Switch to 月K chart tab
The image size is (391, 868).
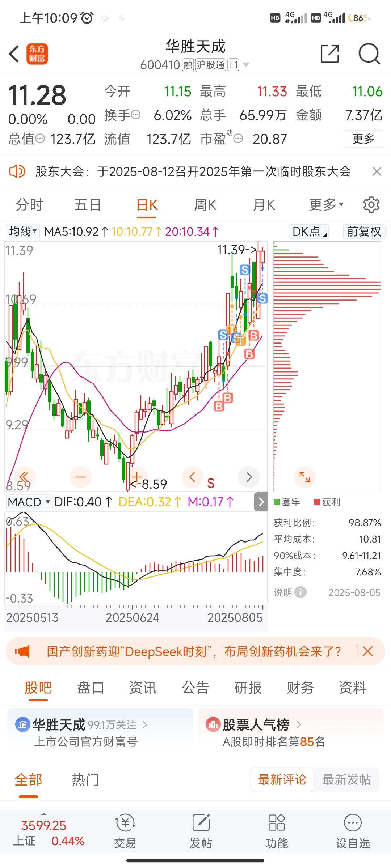pyautogui.click(x=264, y=205)
